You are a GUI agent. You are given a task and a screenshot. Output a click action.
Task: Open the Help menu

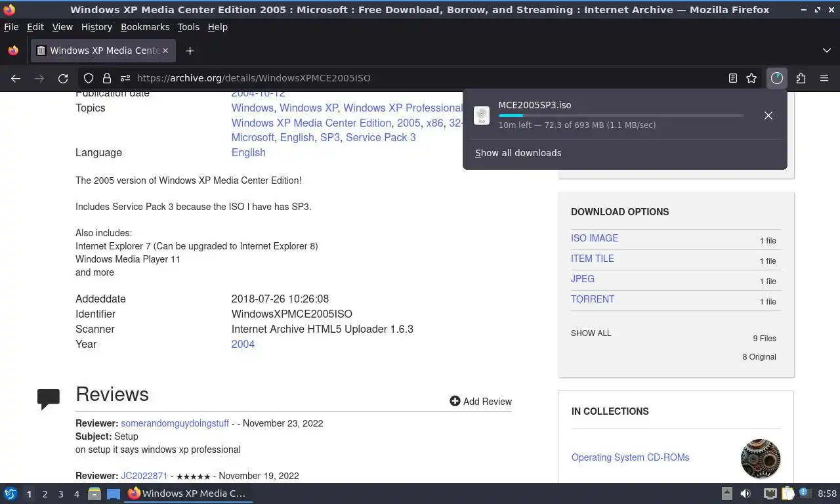click(x=218, y=27)
